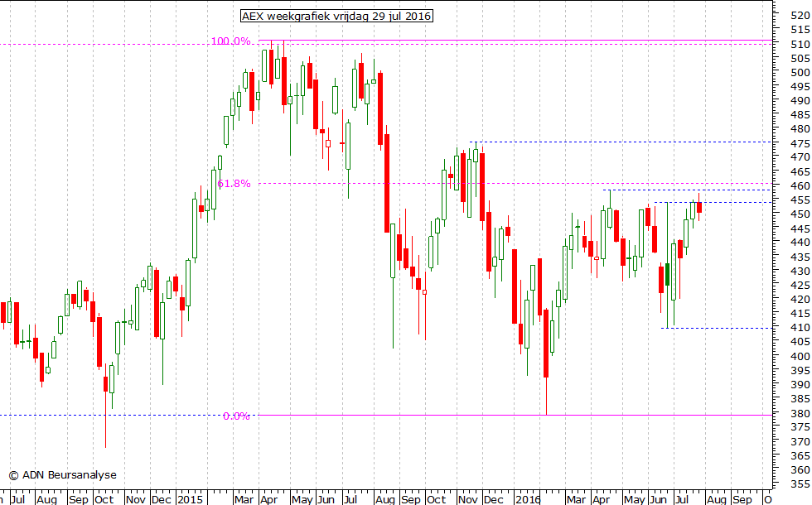
Task: Click the 460 price axis label
Action: (800, 185)
